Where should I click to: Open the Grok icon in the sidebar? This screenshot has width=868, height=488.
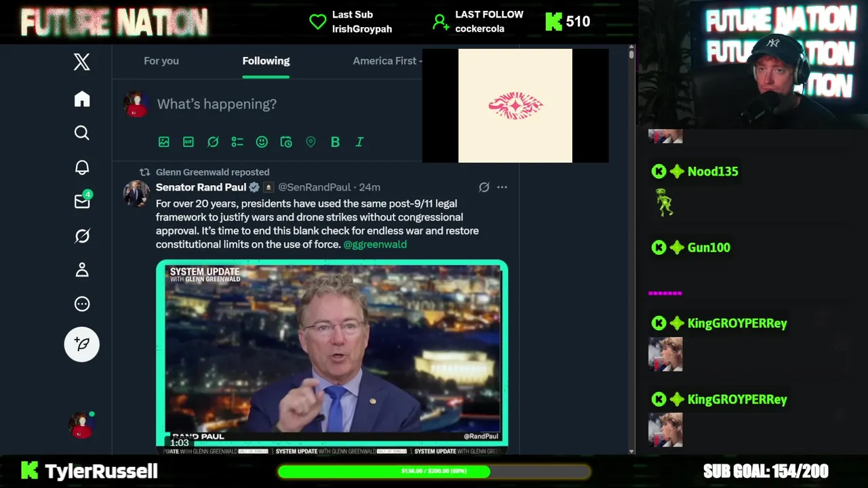tap(82, 236)
